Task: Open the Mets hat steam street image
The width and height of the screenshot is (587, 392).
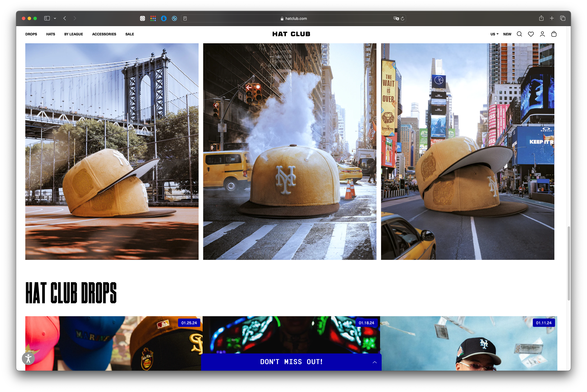Action: [290, 152]
